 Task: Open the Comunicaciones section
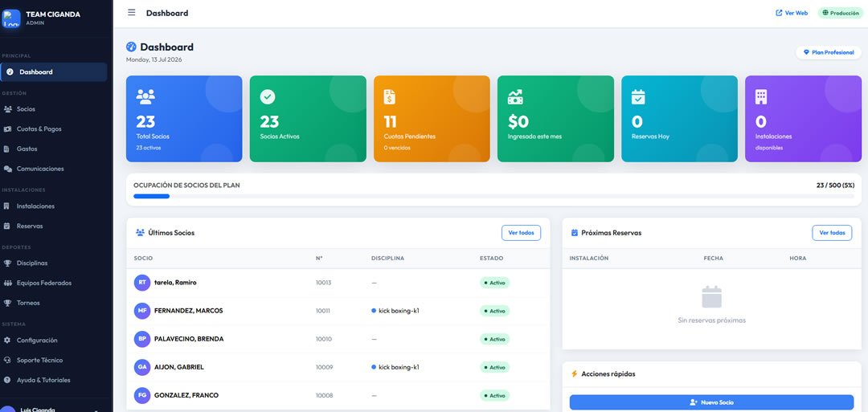(x=54, y=169)
